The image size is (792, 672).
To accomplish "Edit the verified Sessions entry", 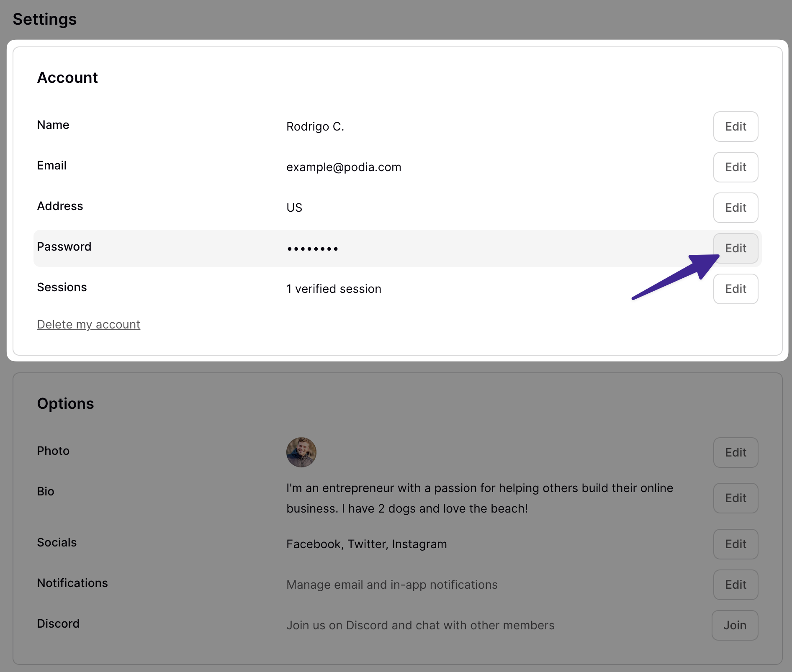I will point(735,289).
